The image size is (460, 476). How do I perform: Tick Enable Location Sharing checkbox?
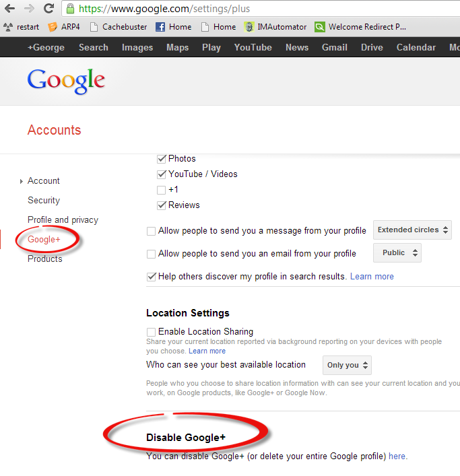click(151, 332)
